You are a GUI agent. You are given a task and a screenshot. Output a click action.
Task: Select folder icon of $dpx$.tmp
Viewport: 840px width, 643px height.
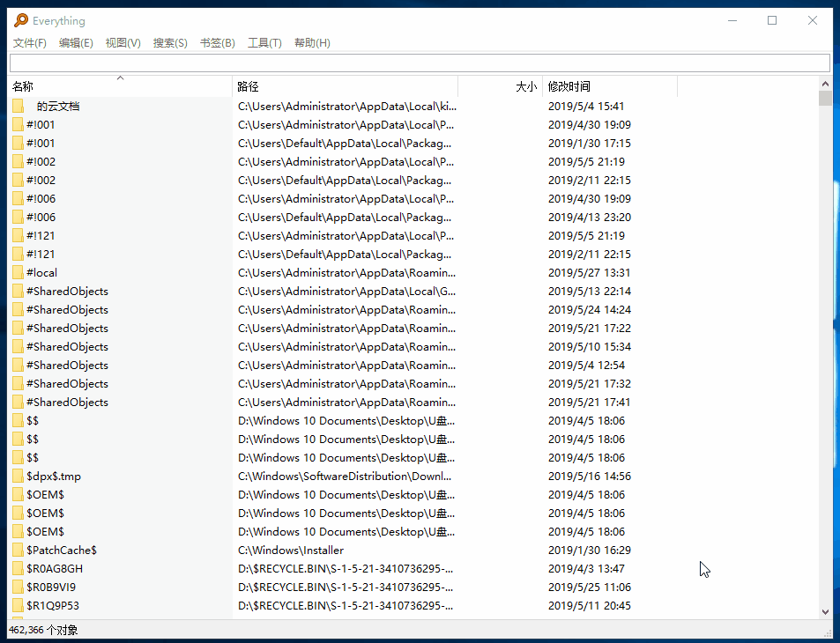[19, 476]
